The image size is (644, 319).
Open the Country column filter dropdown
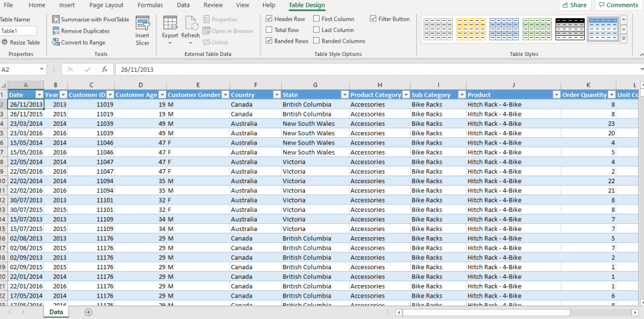275,95
